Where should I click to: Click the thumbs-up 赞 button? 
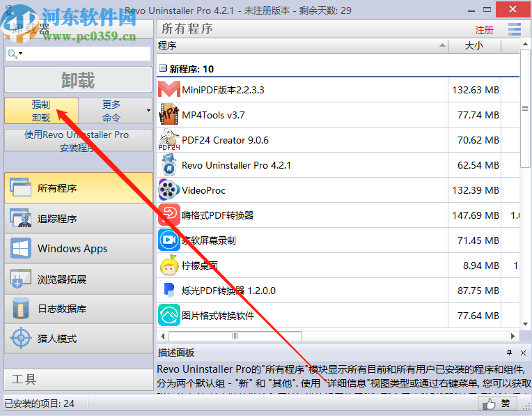tap(497, 403)
